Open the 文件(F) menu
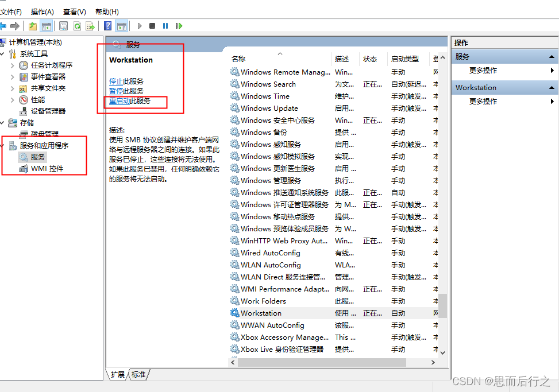Viewport: 559px width, 392px height. click(x=11, y=11)
